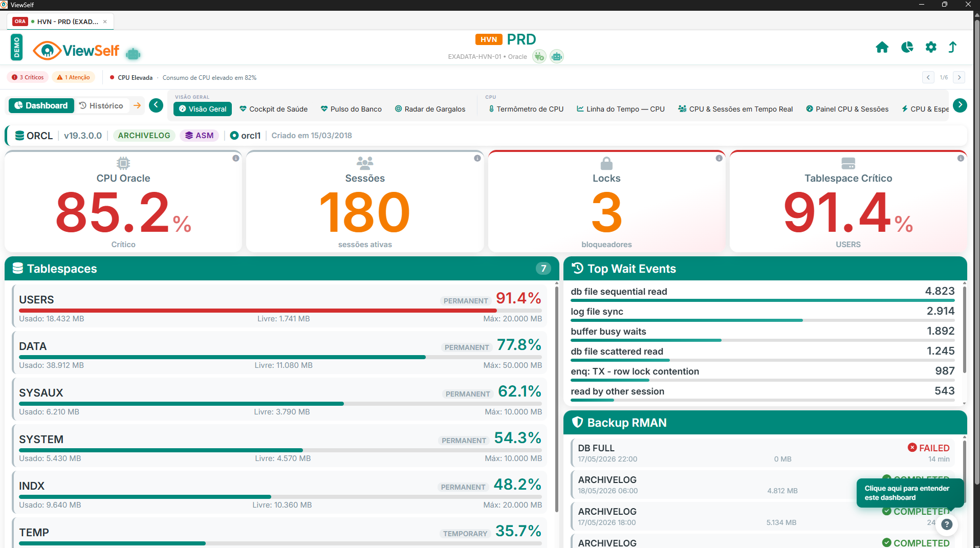
Task: Click 'log file sync' wait event
Action: click(763, 314)
